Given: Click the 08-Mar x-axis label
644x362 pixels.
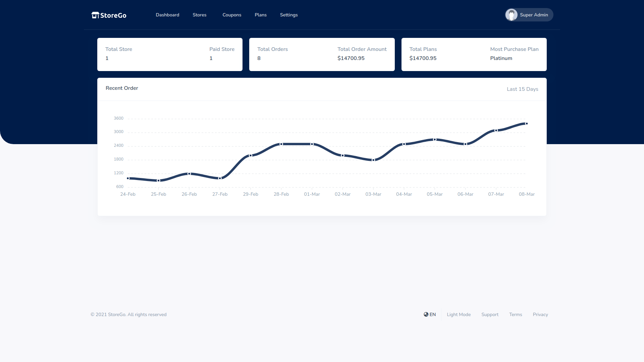Looking at the screenshot, I should click(527, 194).
